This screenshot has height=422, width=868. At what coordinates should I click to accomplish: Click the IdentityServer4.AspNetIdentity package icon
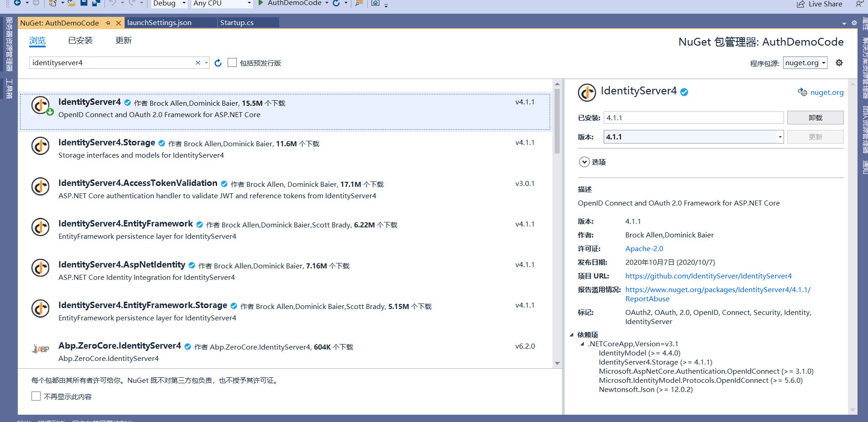click(41, 268)
